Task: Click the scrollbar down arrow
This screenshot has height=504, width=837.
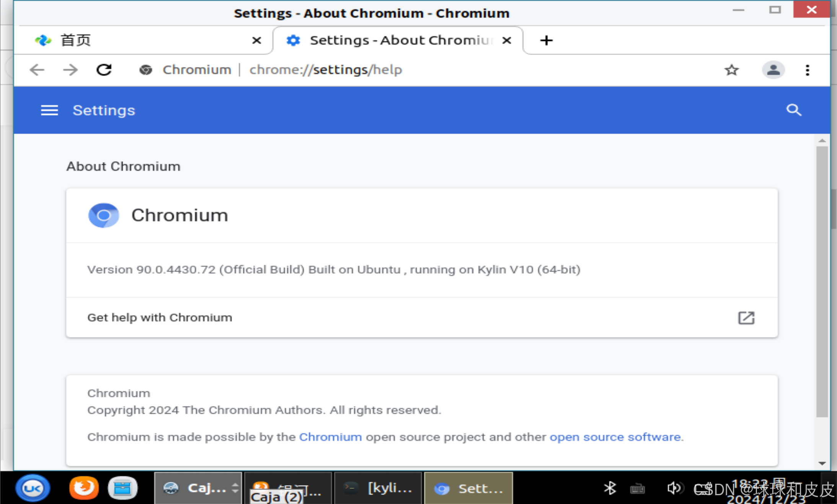Action: [x=822, y=463]
